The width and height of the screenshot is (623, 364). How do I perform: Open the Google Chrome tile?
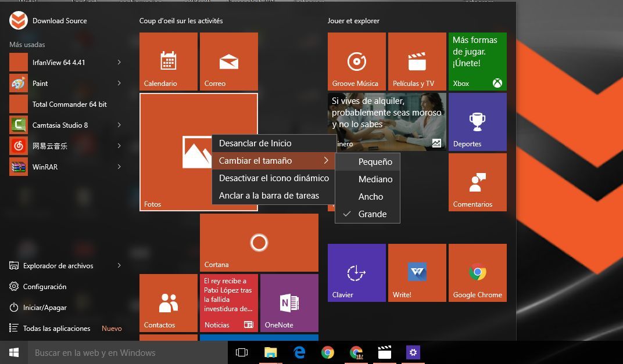pyautogui.click(x=478, y=273)
